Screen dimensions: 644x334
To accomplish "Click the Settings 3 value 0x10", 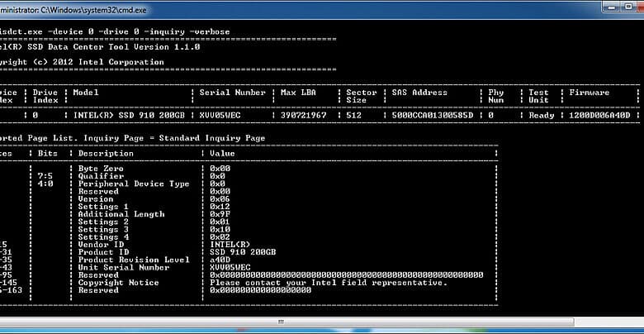I will pyautogui.click(x=220, y=230).
